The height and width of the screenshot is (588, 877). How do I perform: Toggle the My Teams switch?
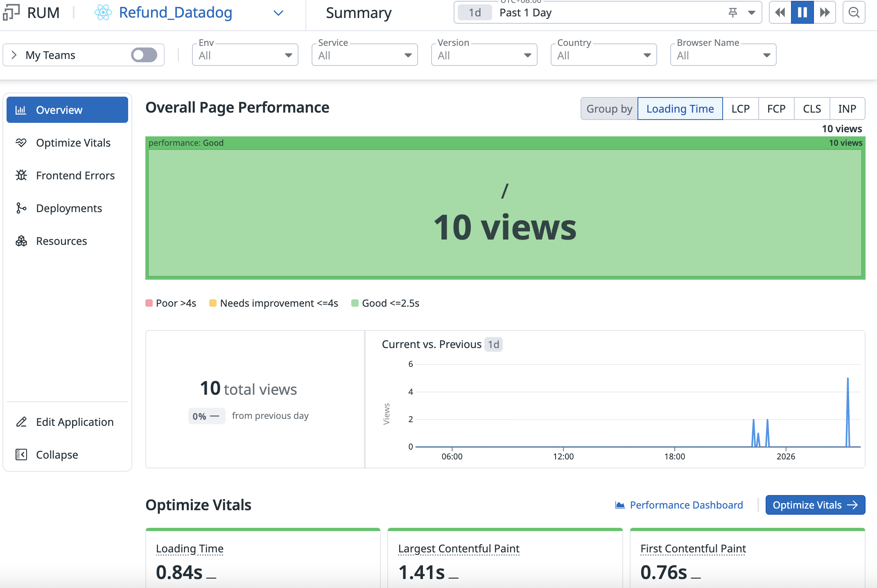(144, 55)
